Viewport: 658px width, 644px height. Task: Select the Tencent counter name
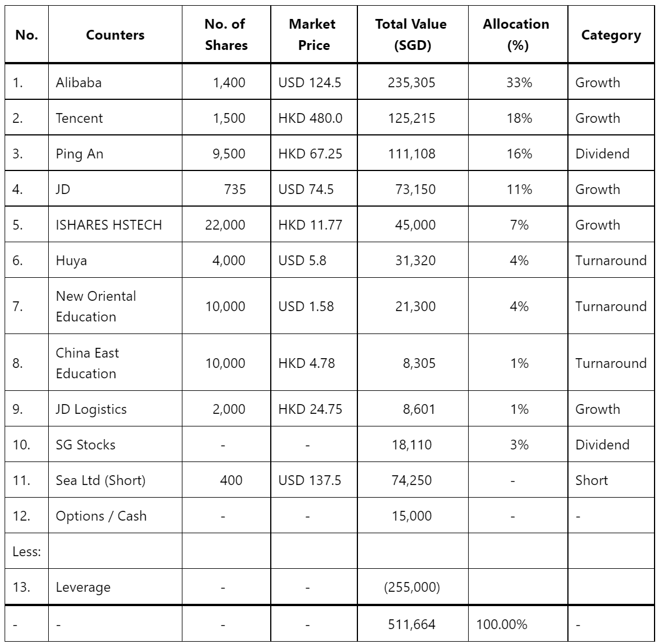[79, 118]
